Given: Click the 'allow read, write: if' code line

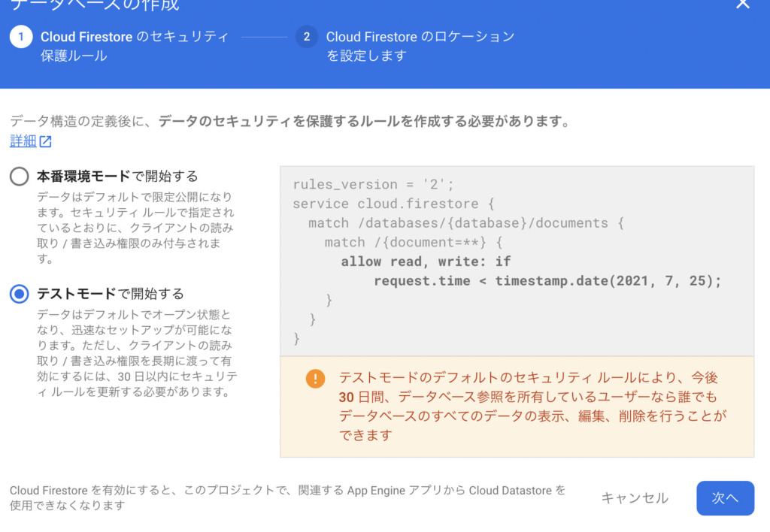Looking at the screenshot, I should coord(426,261).
